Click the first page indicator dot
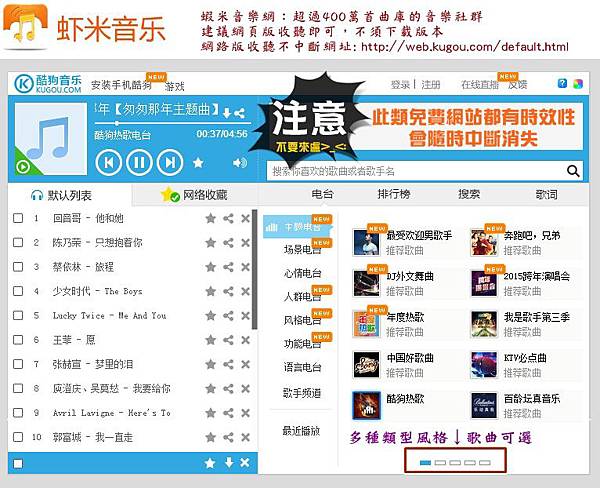 click(x=425, y=463)
